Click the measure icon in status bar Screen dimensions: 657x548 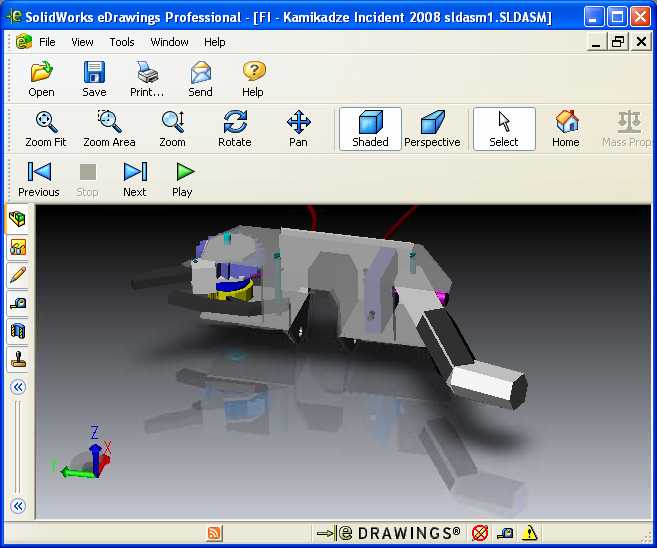click(x=505, y=533)
